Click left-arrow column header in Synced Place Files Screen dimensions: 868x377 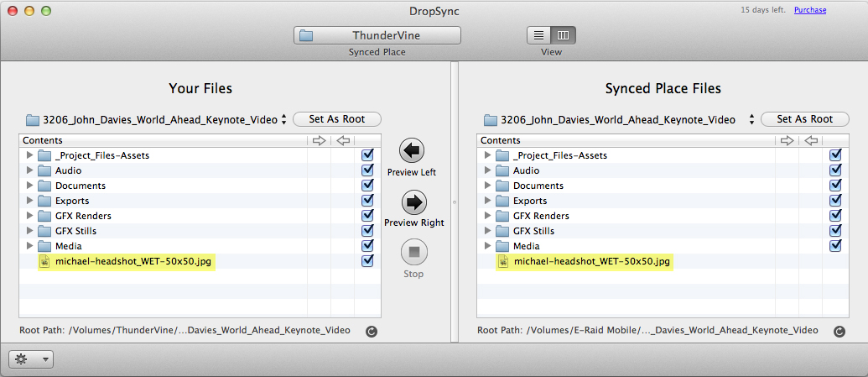(811, 141)
